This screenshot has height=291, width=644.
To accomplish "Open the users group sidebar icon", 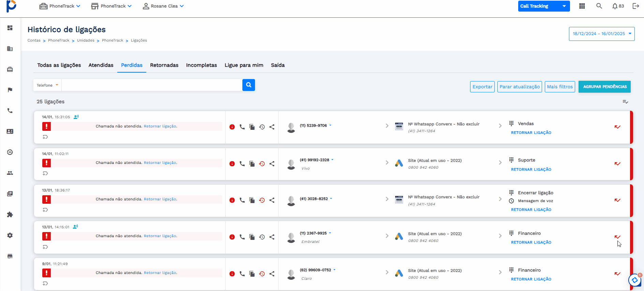I will [10, 173].
